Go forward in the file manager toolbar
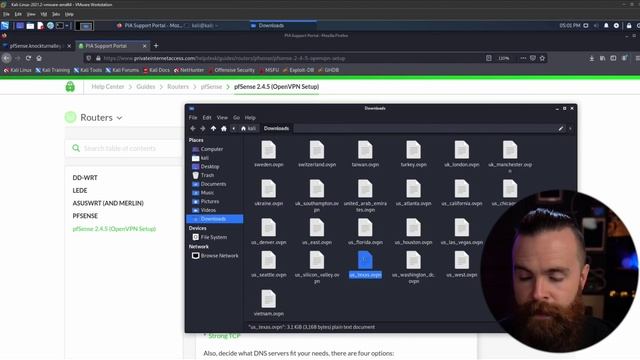The width and height of the screenshot is (640, 360). (x=202, y=128)
